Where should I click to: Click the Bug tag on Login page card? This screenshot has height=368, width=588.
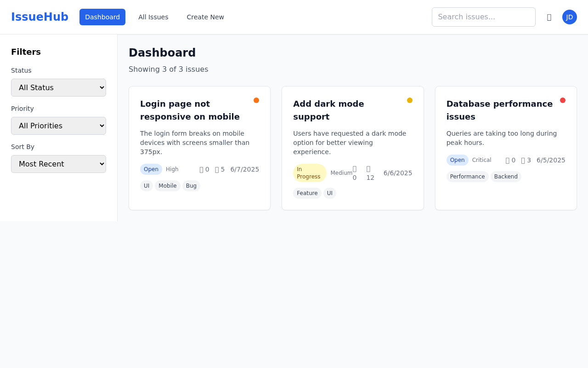click(x=191, y=186)
